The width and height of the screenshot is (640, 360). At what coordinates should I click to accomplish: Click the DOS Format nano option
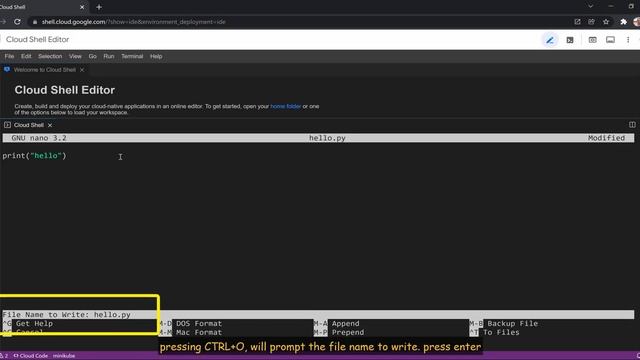point(199,324)
